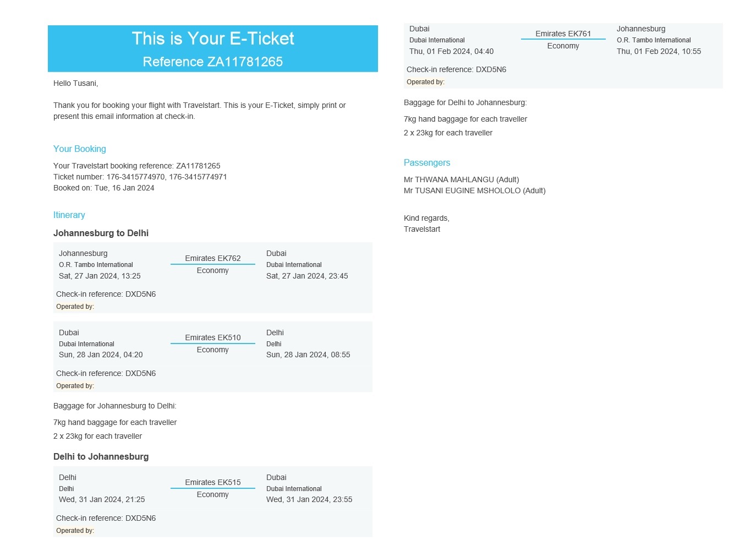756x545 pixels.
Task: Click the 'Johannesburg to Delhi' heading
Action: pos(101,233)
